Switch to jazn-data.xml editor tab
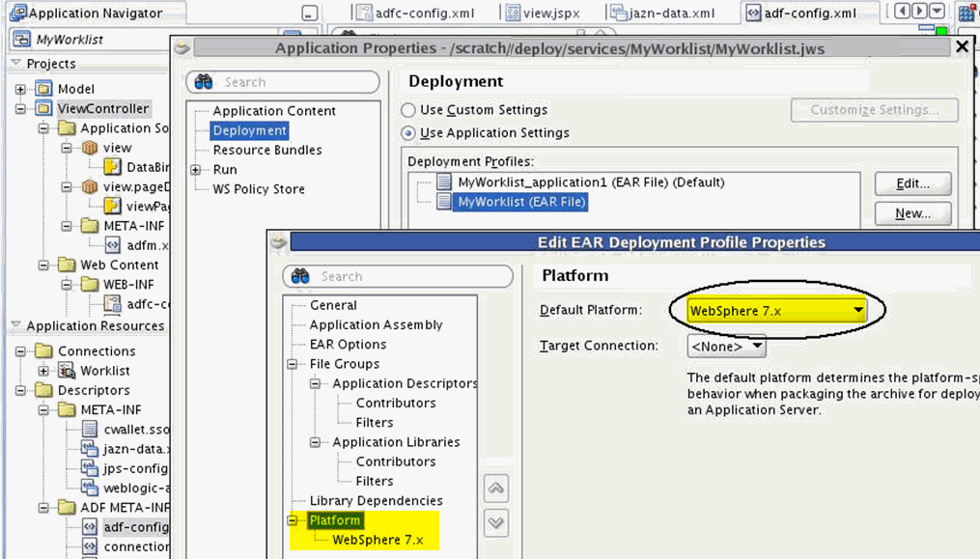This screenshot has width=980, height=559. point(662,13)
